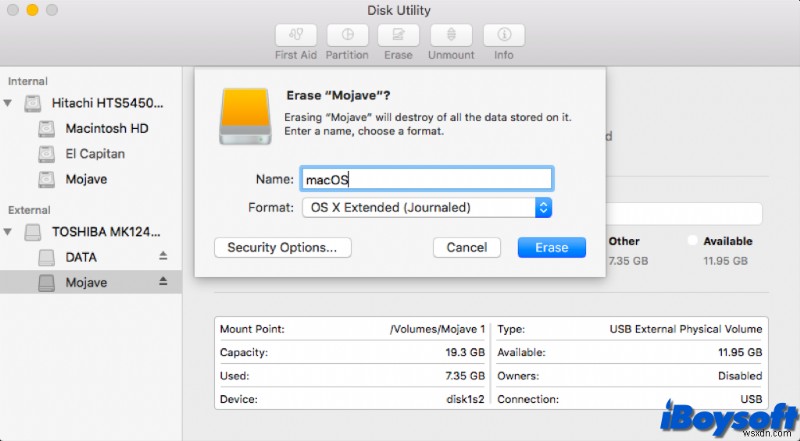Select the Erase toolbar icon
Viewport: 800px width, 441px height.
pyautogui.click(x=398, y=35)
